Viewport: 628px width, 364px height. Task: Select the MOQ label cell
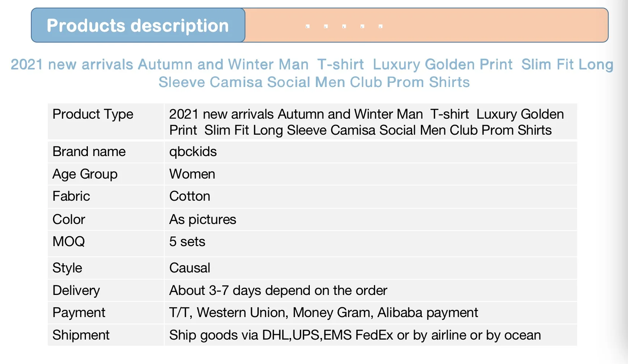[69, 242]
